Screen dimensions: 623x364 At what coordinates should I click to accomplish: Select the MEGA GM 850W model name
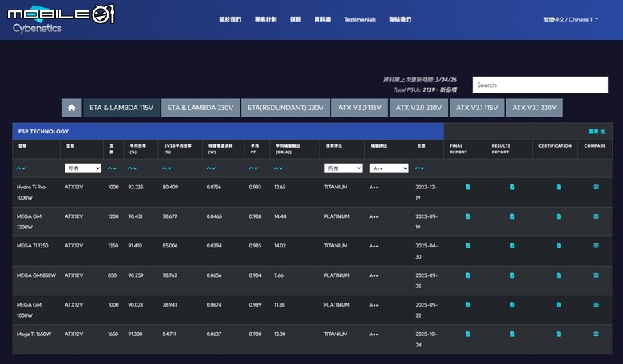point(36,275)
